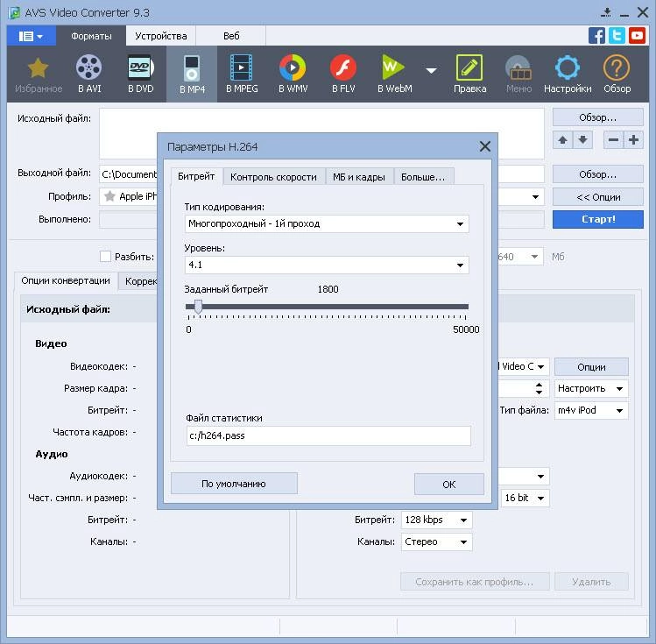Image resolution: width=656 pixels, height=644 pixels.
Task: Open the Контроль скорости tab
Action: (x=273, y=177)
